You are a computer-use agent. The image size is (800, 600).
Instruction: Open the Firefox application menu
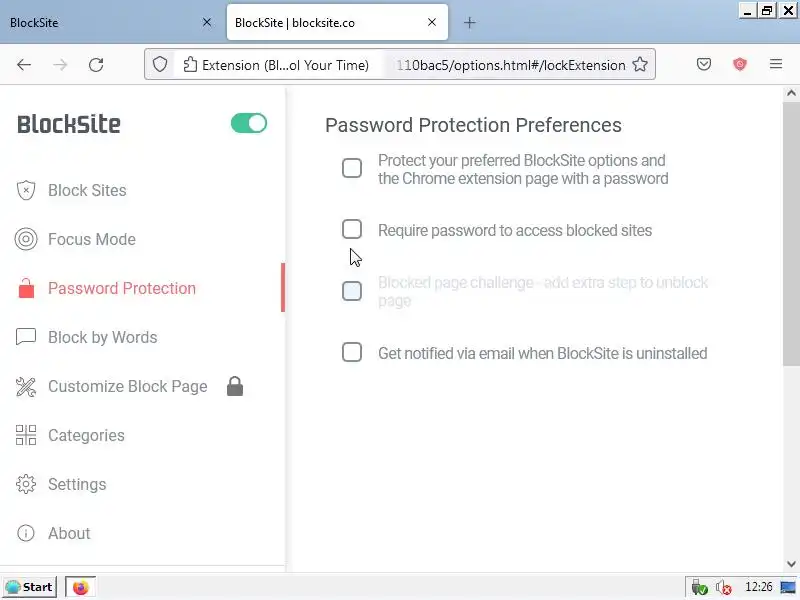(776, 65)
